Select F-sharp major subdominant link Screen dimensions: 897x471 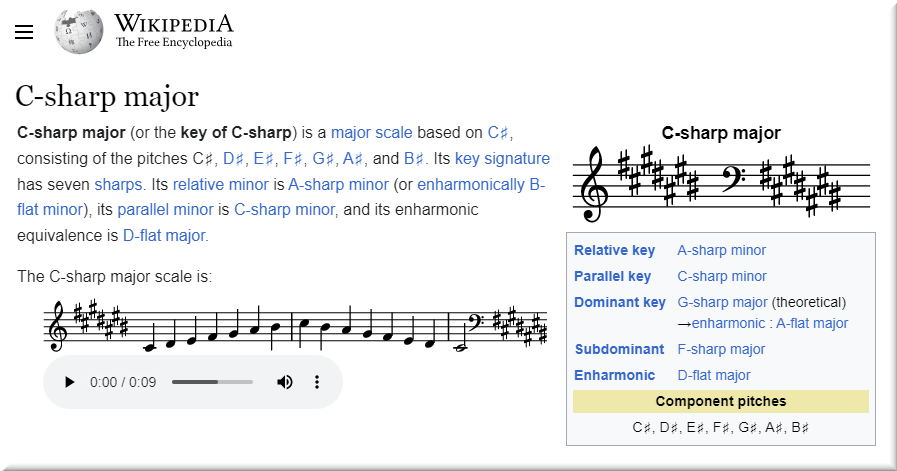[x=721, y=350]
